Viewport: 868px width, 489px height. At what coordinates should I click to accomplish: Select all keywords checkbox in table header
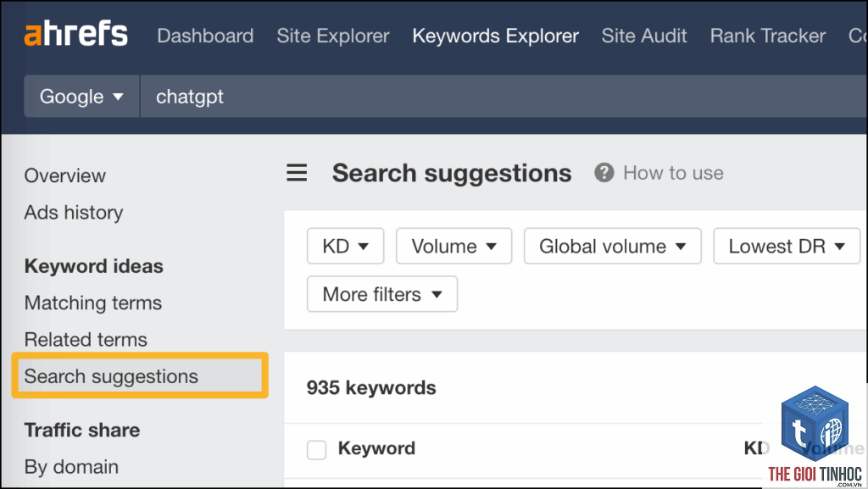click(x=317, y=449)
